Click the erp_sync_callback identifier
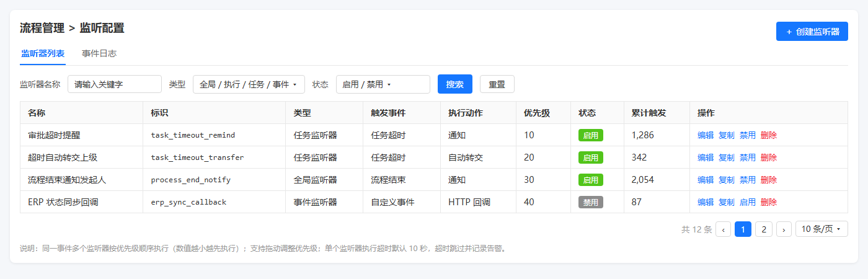 [x=188, y=202]
